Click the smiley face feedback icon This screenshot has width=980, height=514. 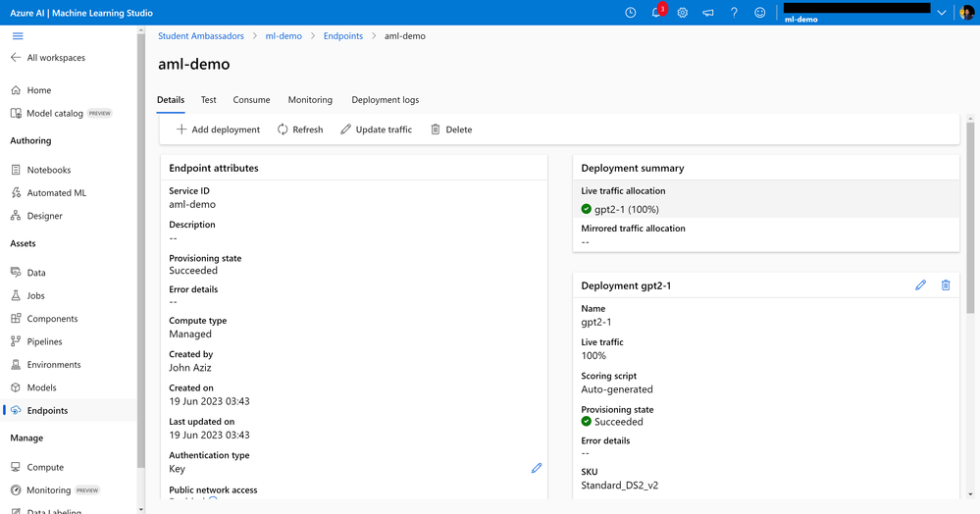tap(759, 13)
